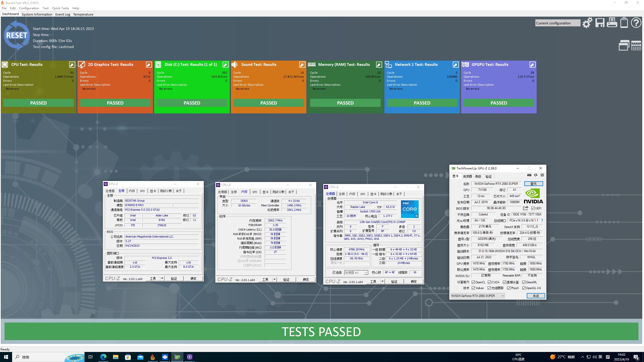Image resolution: width=644 pixels, height=362 pixels.
Task: Pop out Memory (RAM) Test results
Action: [379, 65]
